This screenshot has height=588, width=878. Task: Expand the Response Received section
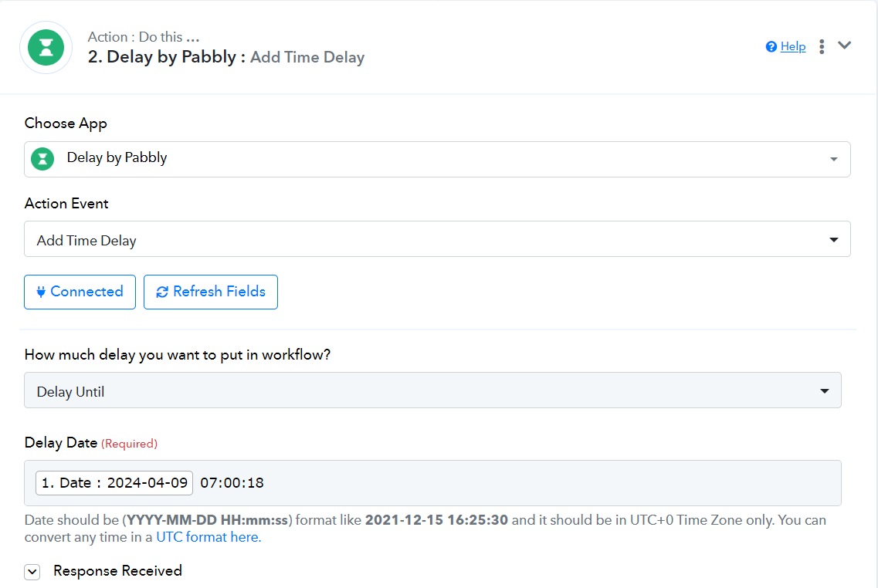[32, 572]
